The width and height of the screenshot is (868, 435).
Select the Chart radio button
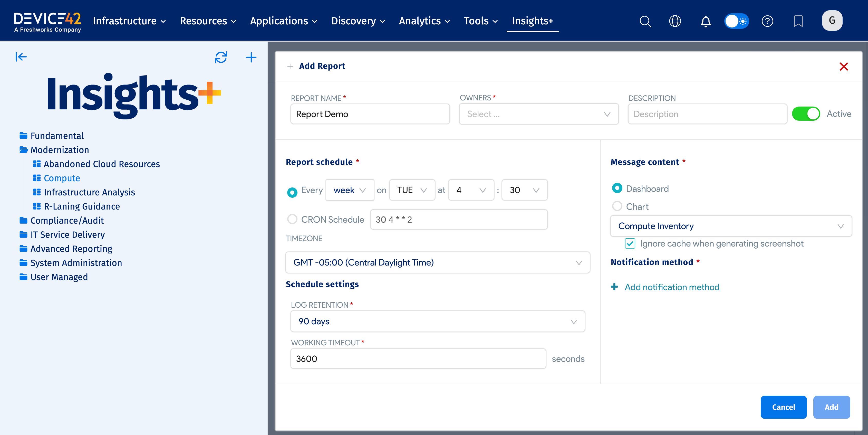617,206
